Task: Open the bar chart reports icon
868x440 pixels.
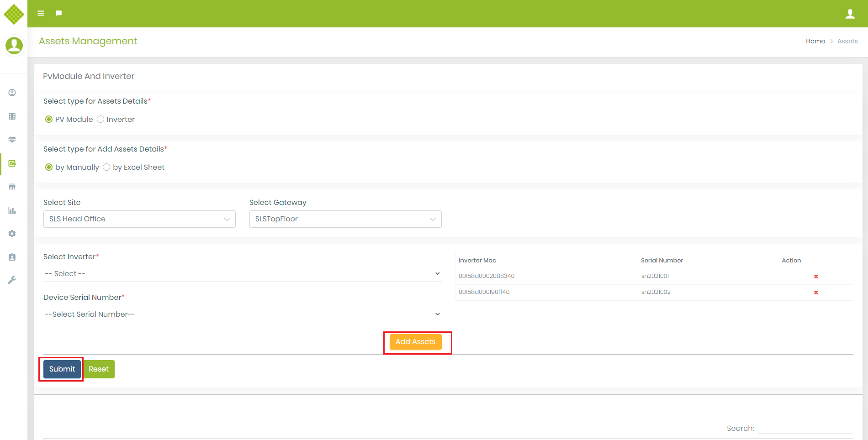Action: coord(12,210)
